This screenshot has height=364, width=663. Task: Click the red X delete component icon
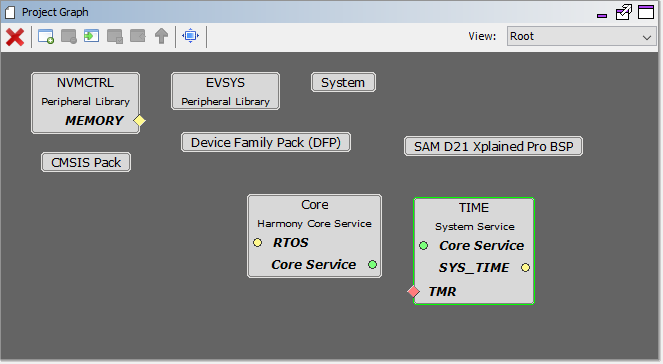15,37
